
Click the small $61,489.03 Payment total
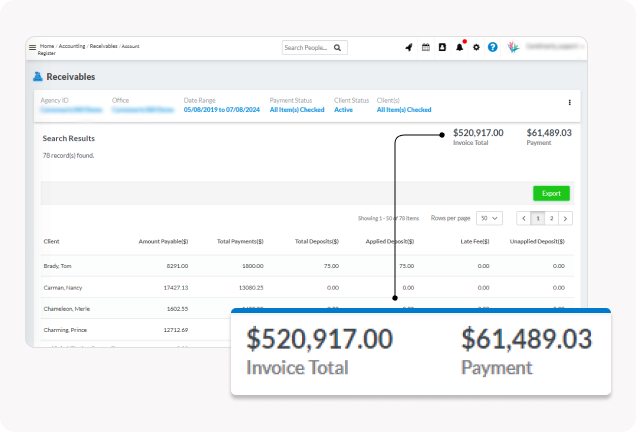pos(549,133)
